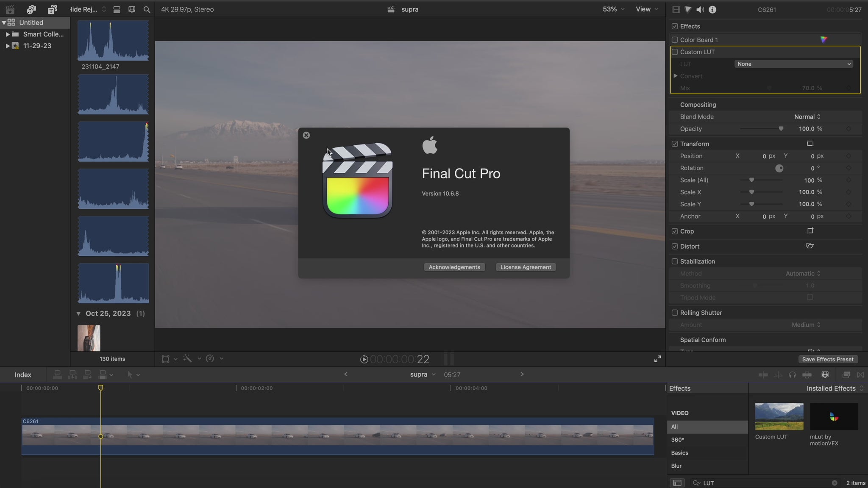The width and height of the screenshot is (868, 488).
Task: Open the Video inspector tab icon
Action: [676, 9]
